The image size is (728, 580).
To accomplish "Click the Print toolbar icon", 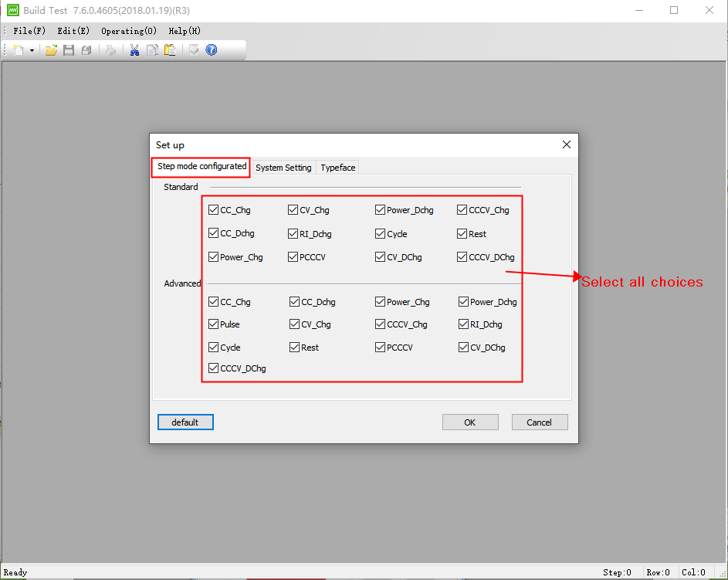I will (110, 50).
